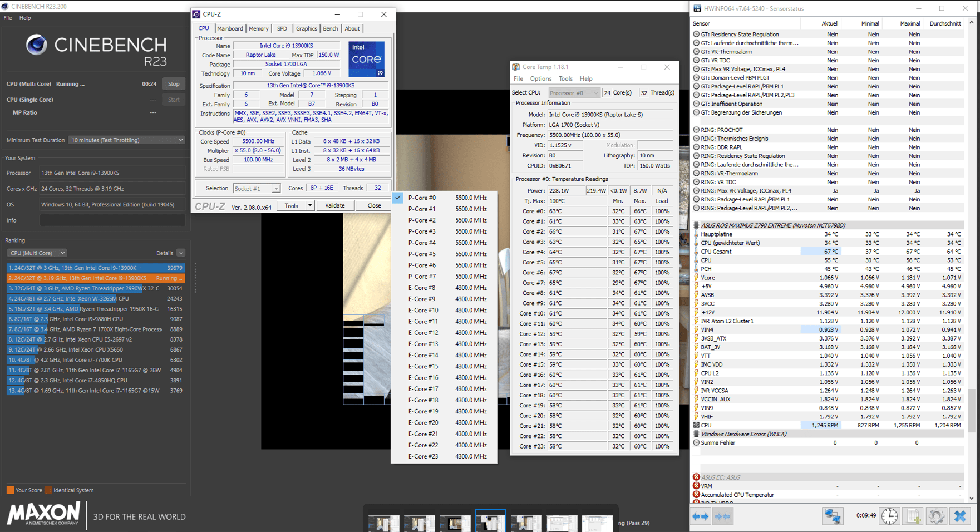
Task: Open HWiNFO sensor settings gear icon
Action: click(x=936, y=516)
